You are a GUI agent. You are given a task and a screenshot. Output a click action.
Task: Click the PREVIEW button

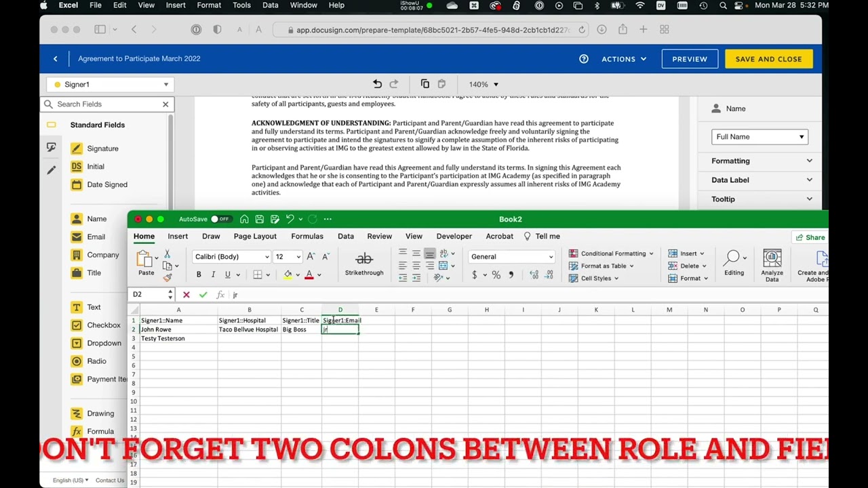point(690,59)
